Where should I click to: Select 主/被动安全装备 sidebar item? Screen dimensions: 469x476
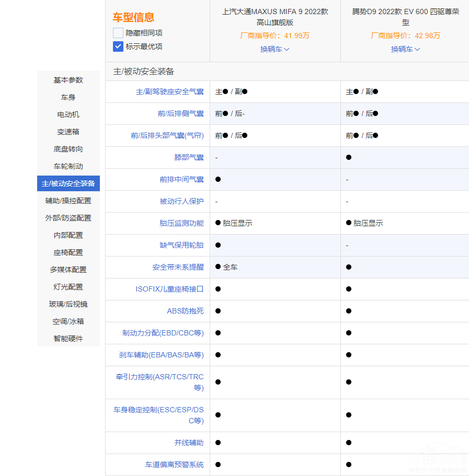click(68, 183)
